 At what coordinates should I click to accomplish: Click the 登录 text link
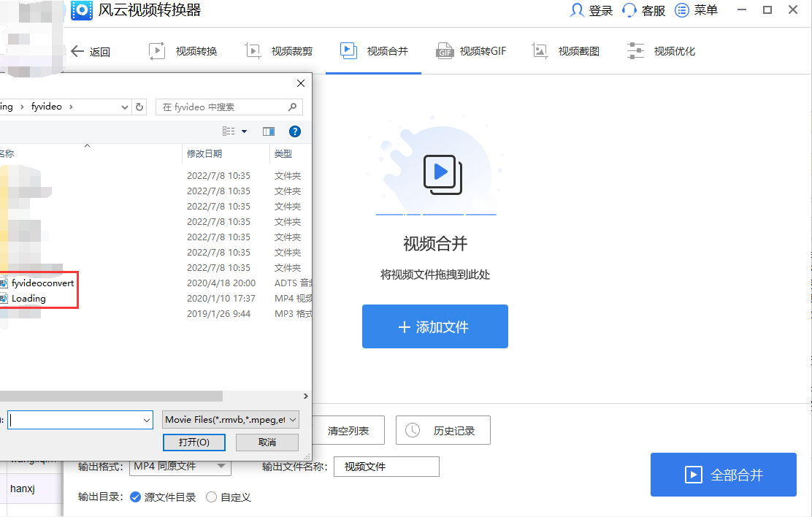tap(601, 11)
